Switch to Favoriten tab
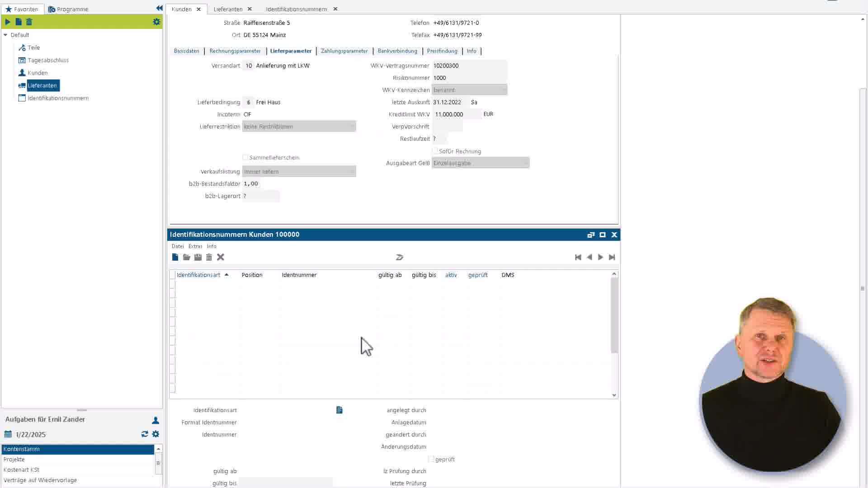The height and width of the screenshot is (488, 868). pyautogui.click(x=22, y=9)
